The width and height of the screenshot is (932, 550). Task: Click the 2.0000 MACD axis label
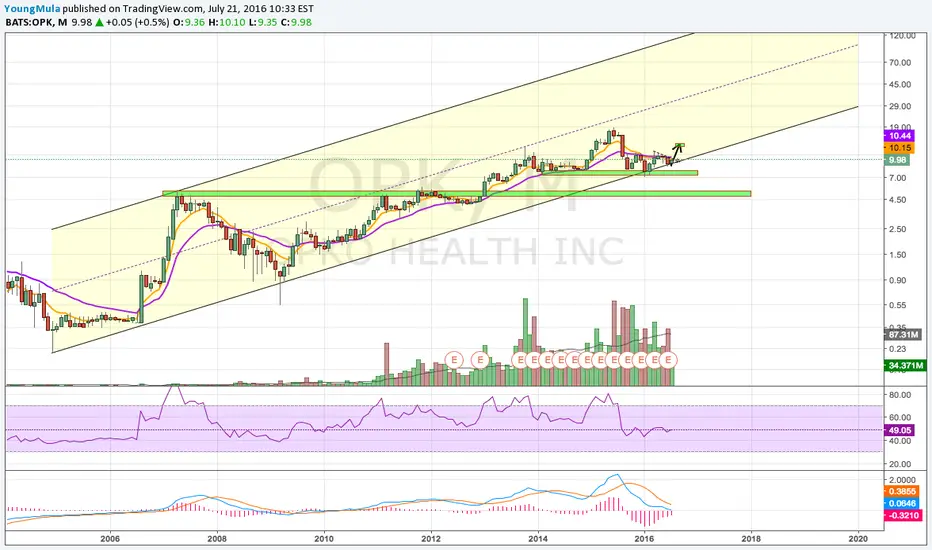point(903,480)
